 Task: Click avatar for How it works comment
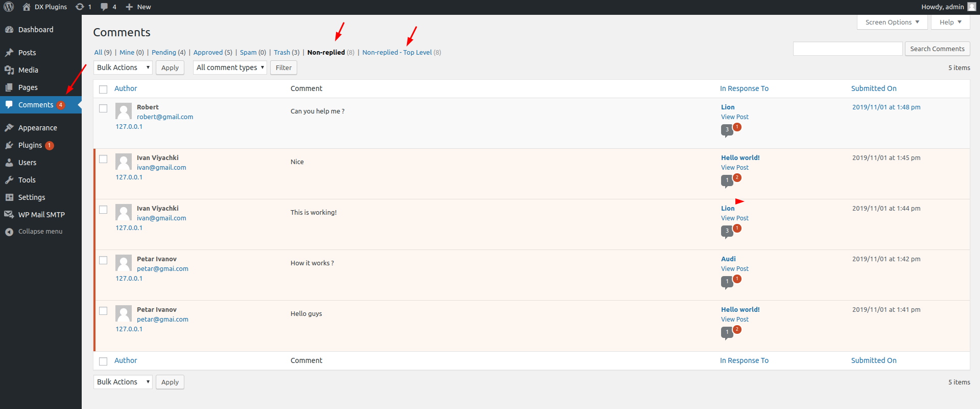[x=124, y=263]
